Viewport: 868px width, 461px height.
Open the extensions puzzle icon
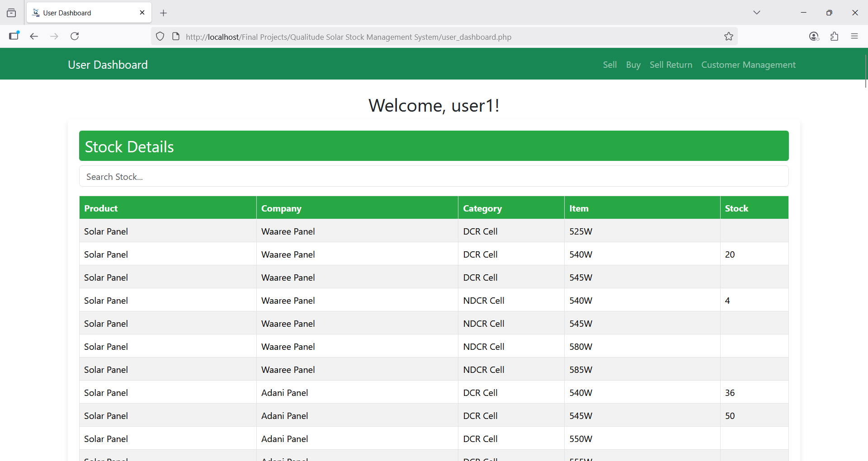[x=834, y=37]
